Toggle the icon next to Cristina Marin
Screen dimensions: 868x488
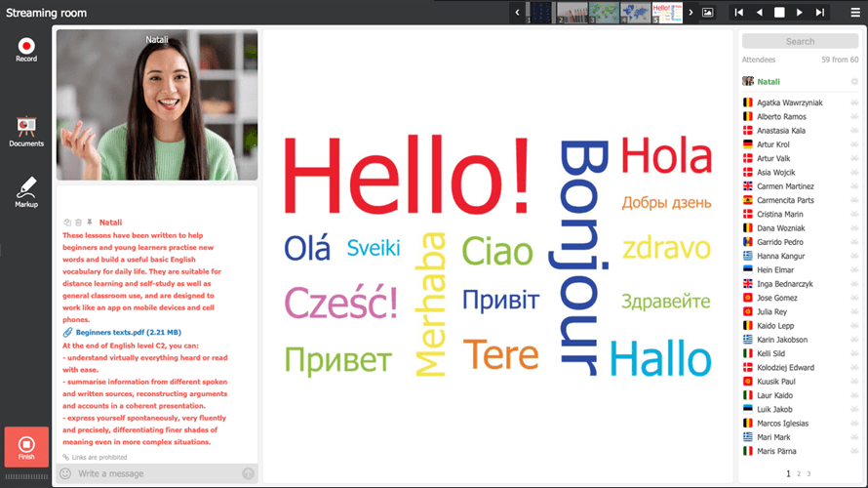854,214
